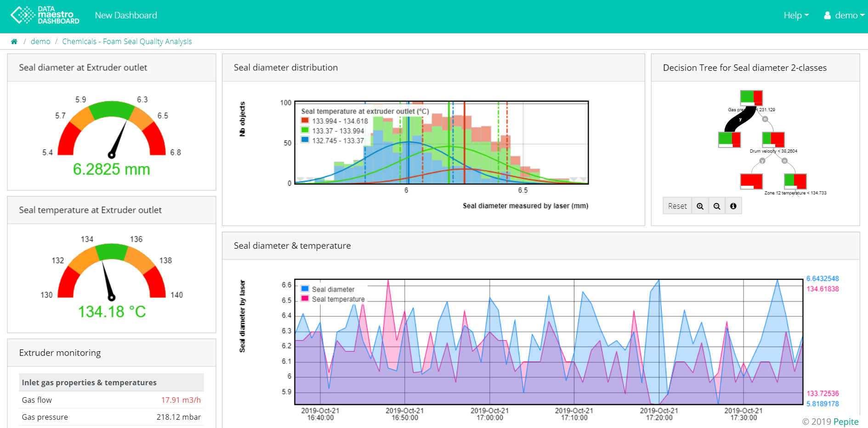
Task: Click the home icon in breadcrumb
Action: (x=14, y=41)
